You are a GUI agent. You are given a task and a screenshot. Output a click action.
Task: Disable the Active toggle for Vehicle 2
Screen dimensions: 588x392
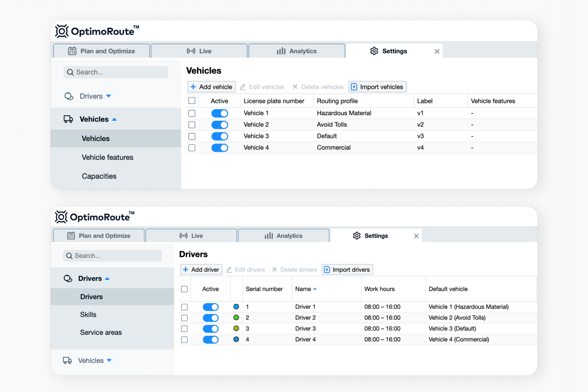click(x=220, y=125)
